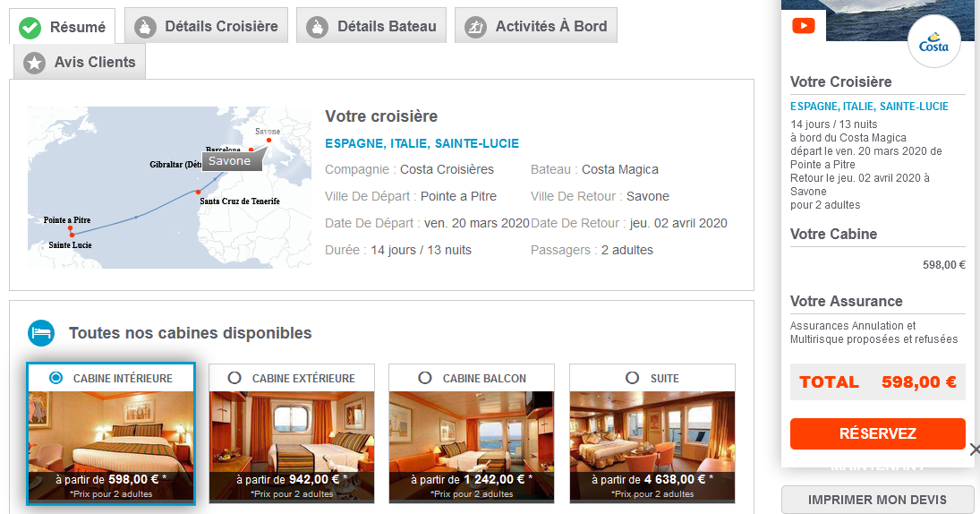This screenshot has width=980, height=514.
Task: Open the YouTube video icon
Action: [x=803, y=26]
